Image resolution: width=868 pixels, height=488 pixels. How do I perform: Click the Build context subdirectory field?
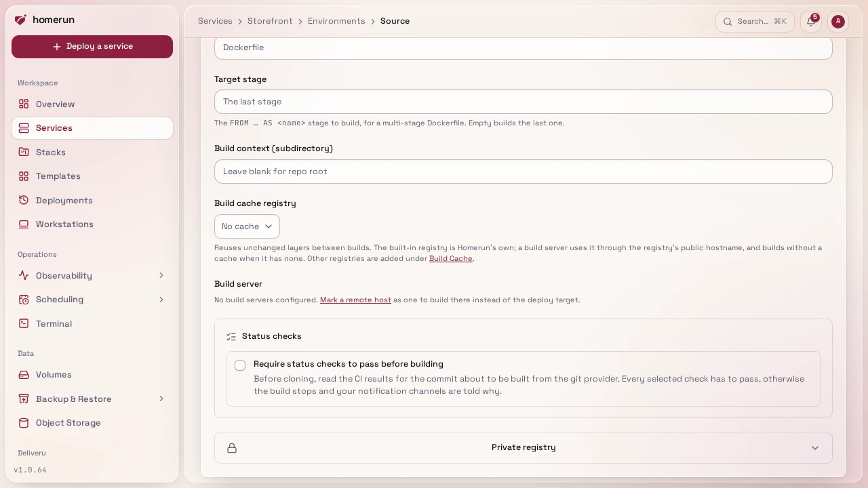524,171
